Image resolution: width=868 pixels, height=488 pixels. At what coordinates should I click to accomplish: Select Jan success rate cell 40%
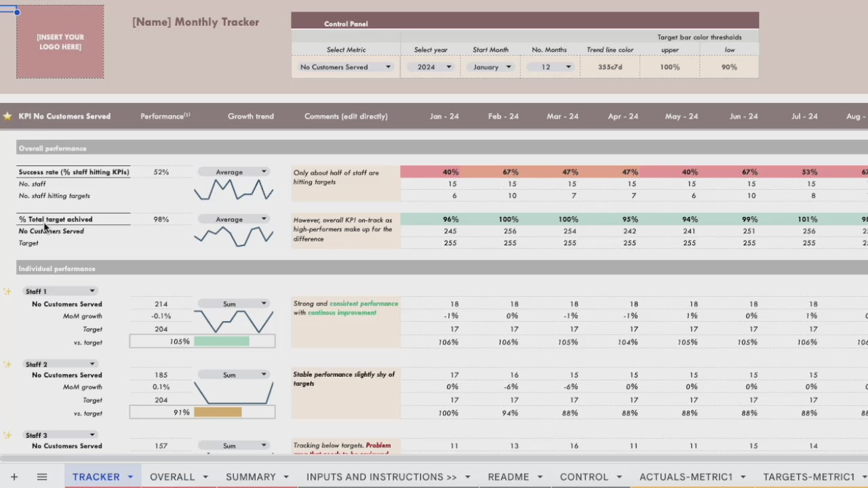click(430, 172)
